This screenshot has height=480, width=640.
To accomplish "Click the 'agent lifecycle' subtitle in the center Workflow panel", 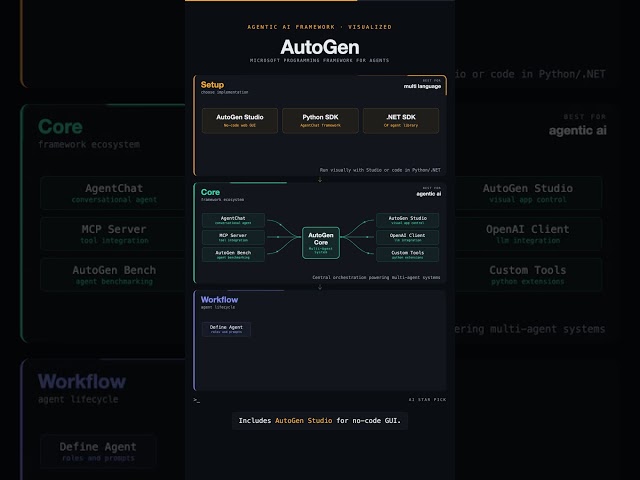I will pos(218,307).
